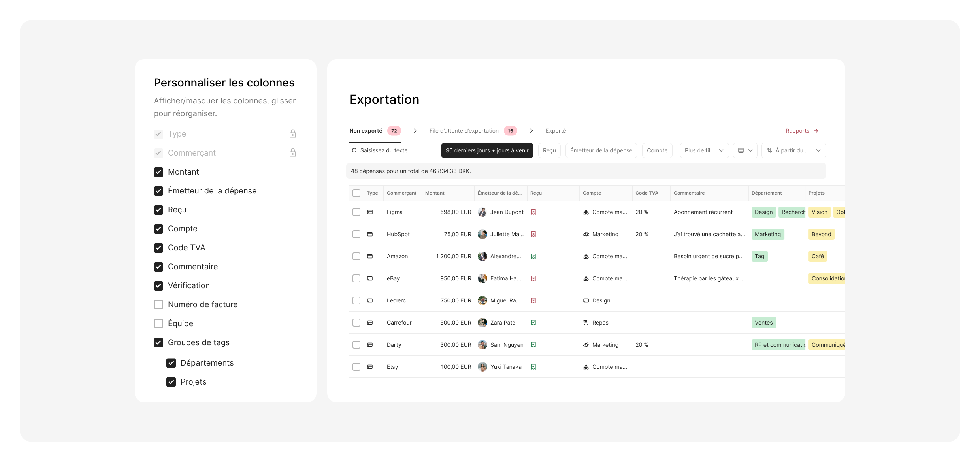Screen dimensions: 980x462
Task: Open the Plus de filtres dropdown
Action: [704, 150]
